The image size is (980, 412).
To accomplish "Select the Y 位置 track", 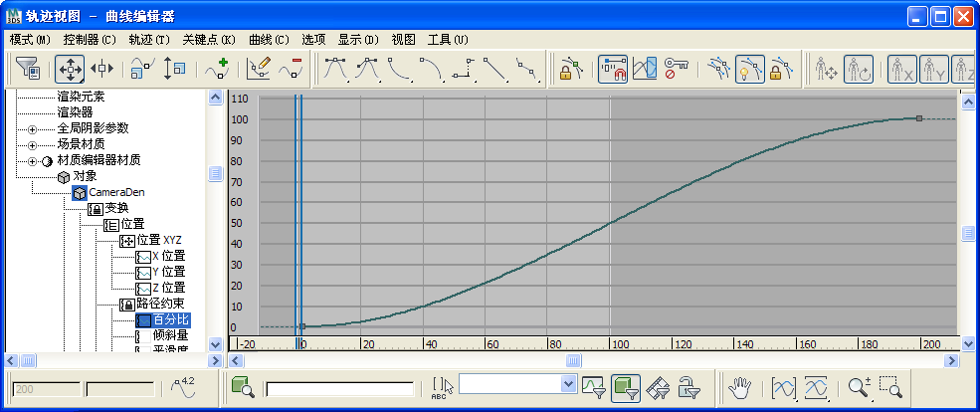I will pyautogui.click(x=169, y=272).
